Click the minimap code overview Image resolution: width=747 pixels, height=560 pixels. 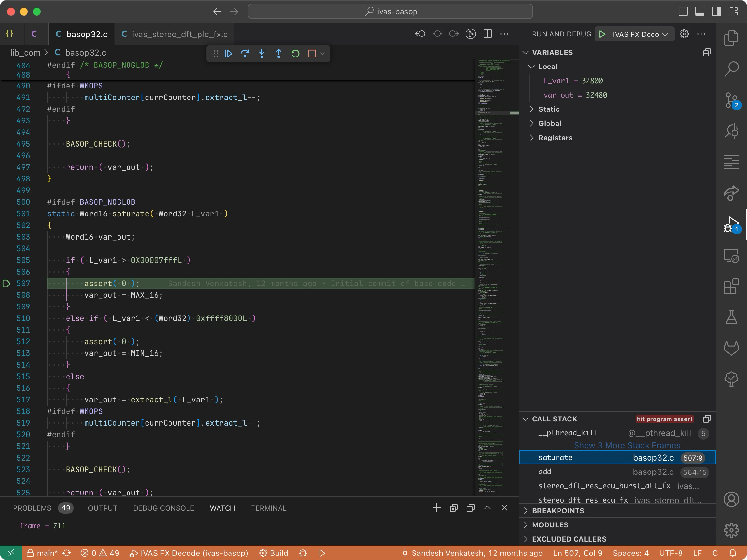[x=492, y=236]
